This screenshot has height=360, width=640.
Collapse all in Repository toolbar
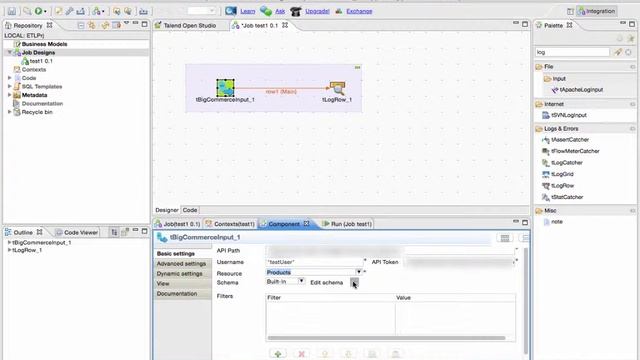81,25
